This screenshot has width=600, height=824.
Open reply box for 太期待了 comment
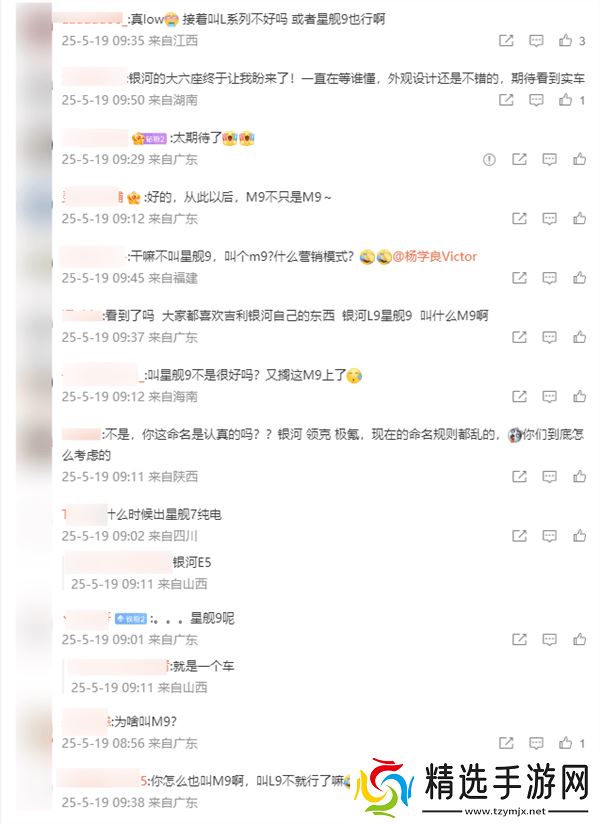click(550, 159)
